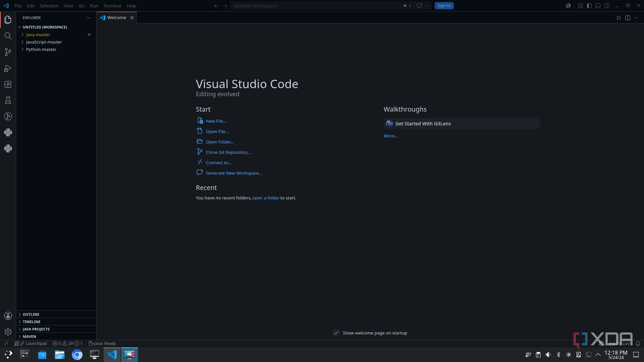Screen dimensions: 644x362
Task: Expand the MAVEN section
Action: tap(56, 337)
